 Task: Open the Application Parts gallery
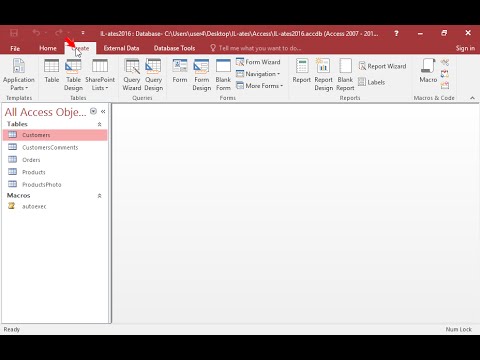(x=19, y=75)
